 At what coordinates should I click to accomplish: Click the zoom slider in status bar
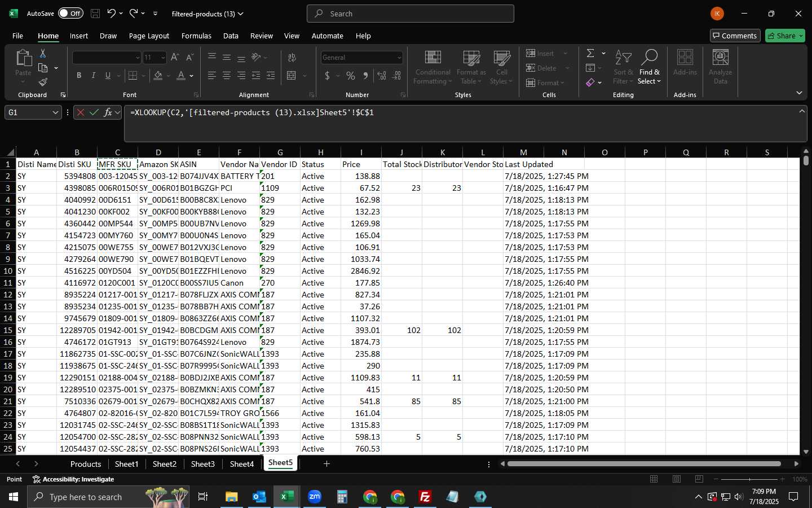pyautogui.click(x=750, y=479)
